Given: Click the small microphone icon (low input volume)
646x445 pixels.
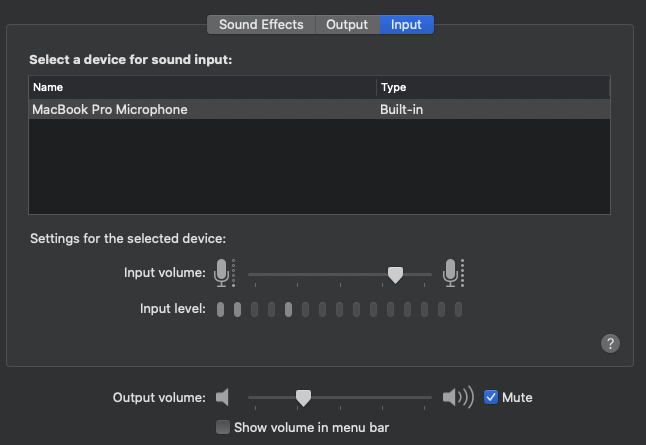Looking at the screenshot, I should pyautogui.click(x=221, y=272).
